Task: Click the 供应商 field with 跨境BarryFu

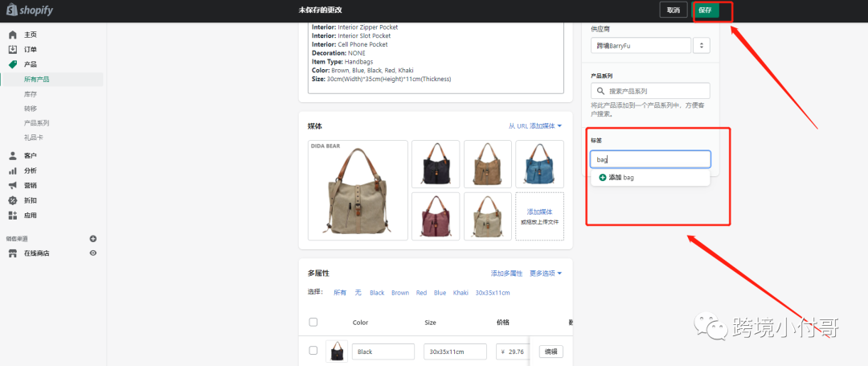Action: pyautogui.click(x=641, y=45)
